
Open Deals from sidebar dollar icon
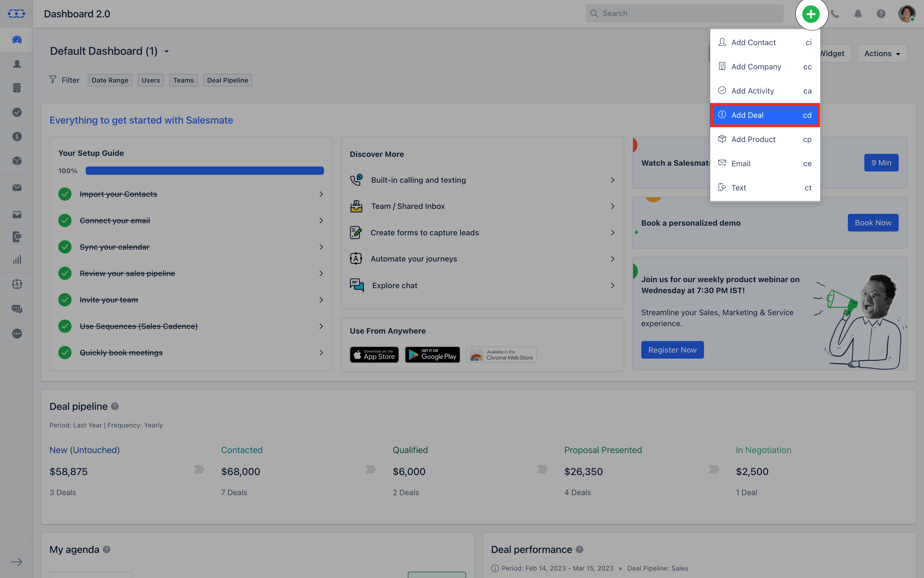(17, 137)
